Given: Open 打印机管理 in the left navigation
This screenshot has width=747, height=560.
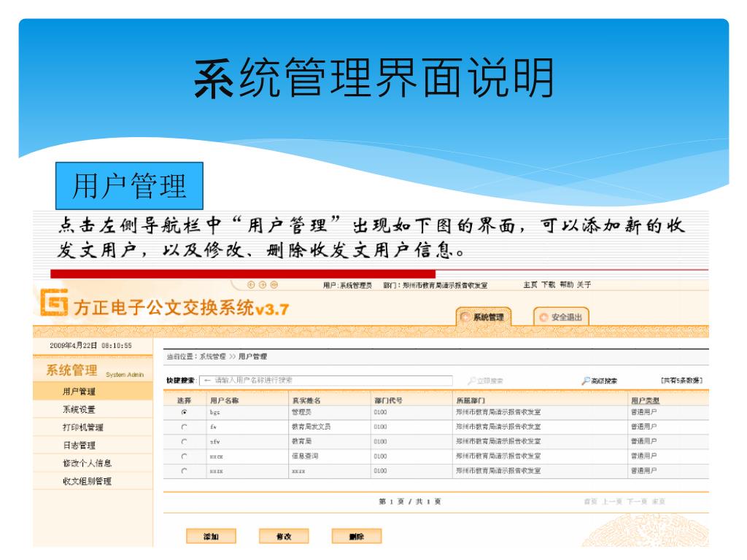Looking at the screenshot, I should [x=83, y=427].
